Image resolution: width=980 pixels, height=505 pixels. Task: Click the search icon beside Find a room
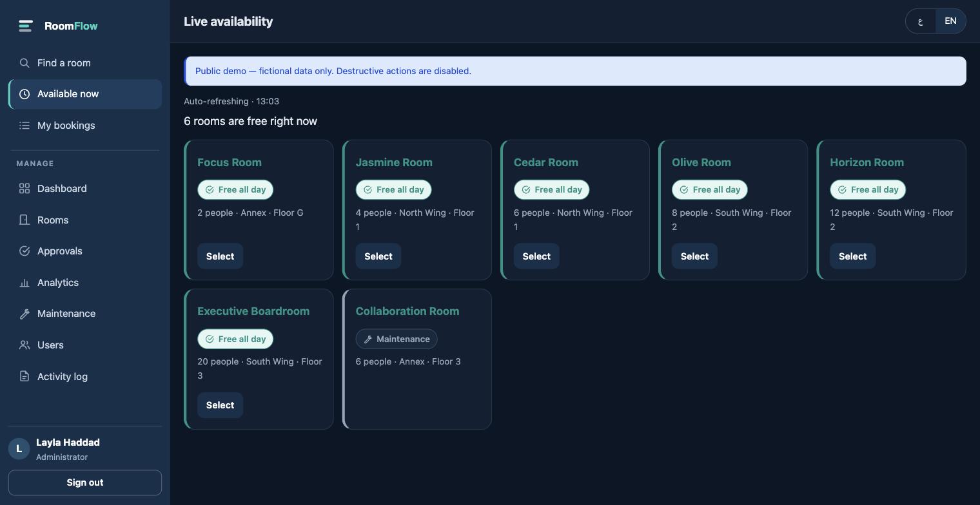point(24,63)
